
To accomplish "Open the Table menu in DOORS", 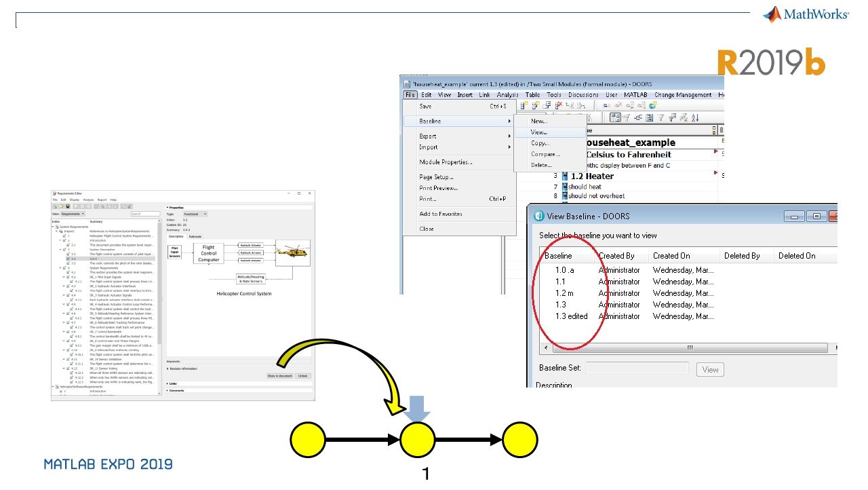I will click(x=533, y=95).
